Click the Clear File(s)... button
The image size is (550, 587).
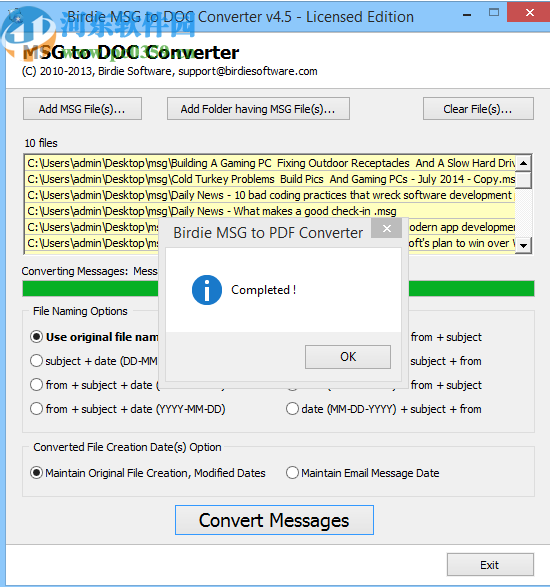[x=478, y=109]
